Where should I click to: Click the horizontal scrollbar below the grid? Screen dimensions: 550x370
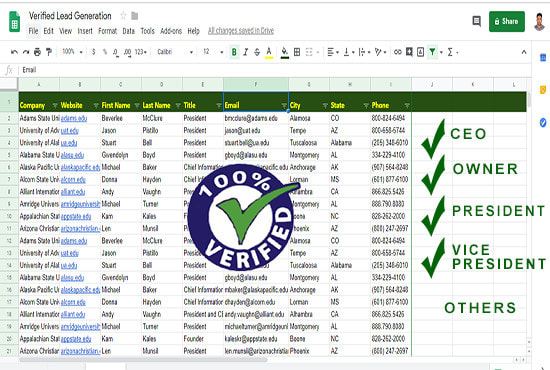tap(143, 359)
